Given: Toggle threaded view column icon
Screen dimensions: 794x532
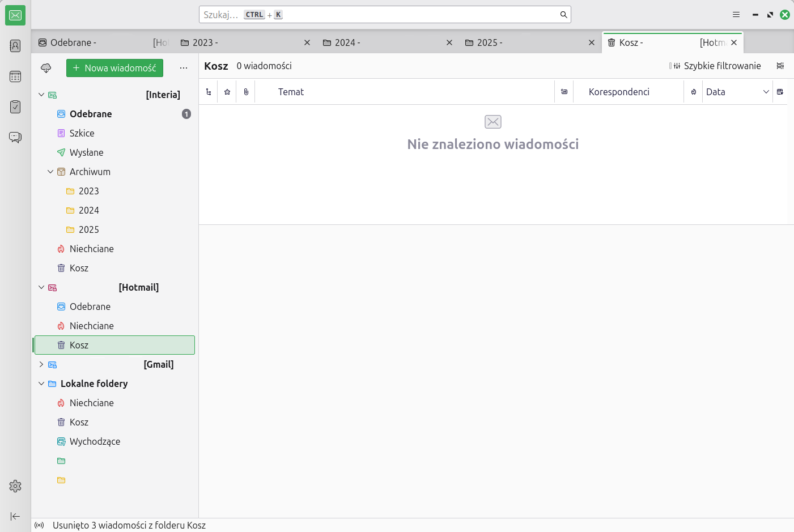Looking at the screenshot, I should [209, 92].
